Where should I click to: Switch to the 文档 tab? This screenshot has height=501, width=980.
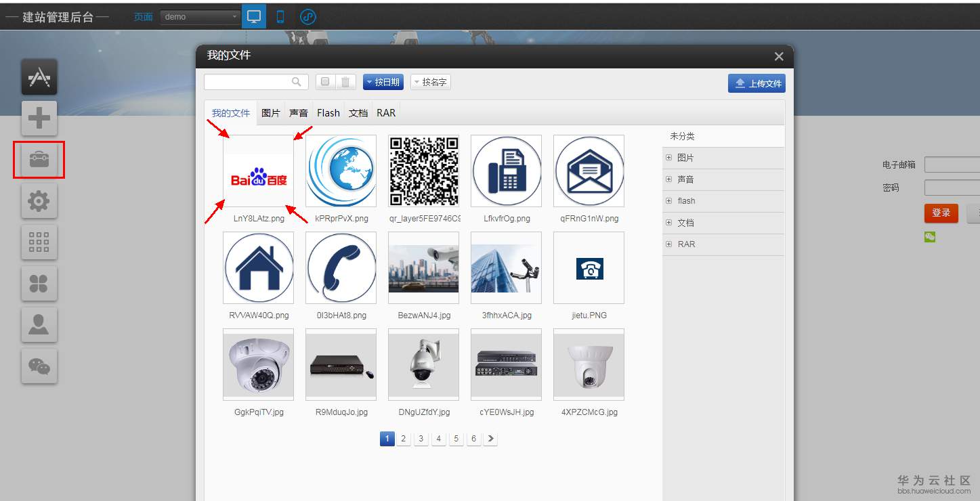[x=358, y=113]
